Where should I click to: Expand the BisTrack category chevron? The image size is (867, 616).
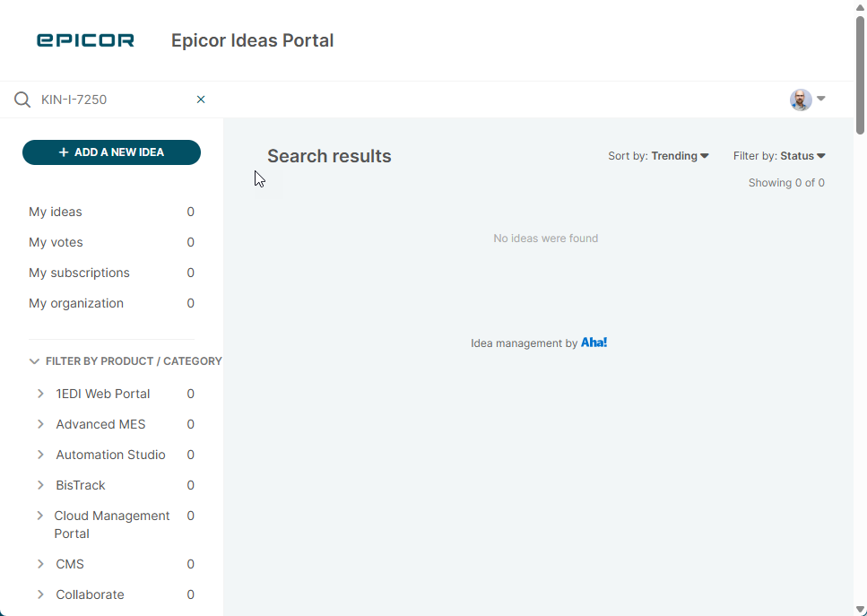(x=40, y=485)
